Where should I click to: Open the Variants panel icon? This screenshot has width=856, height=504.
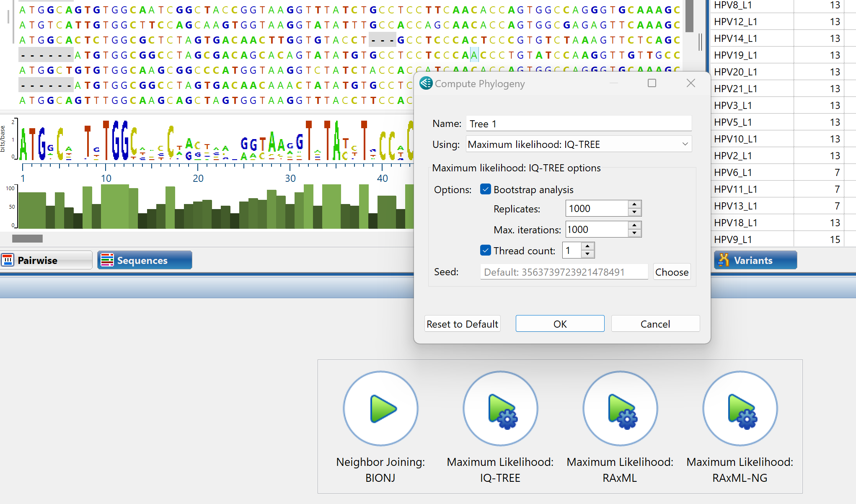tap(725, 260)
